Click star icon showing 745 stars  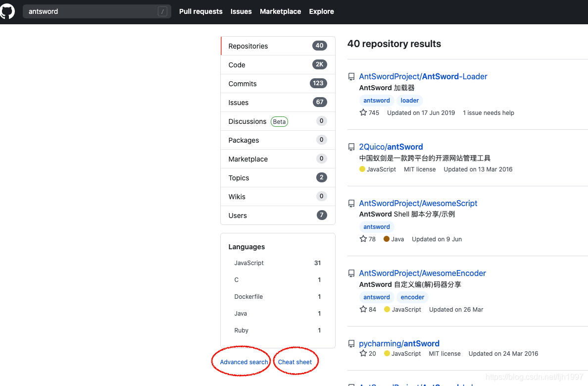pyautogui.click(x=363, y=112)
